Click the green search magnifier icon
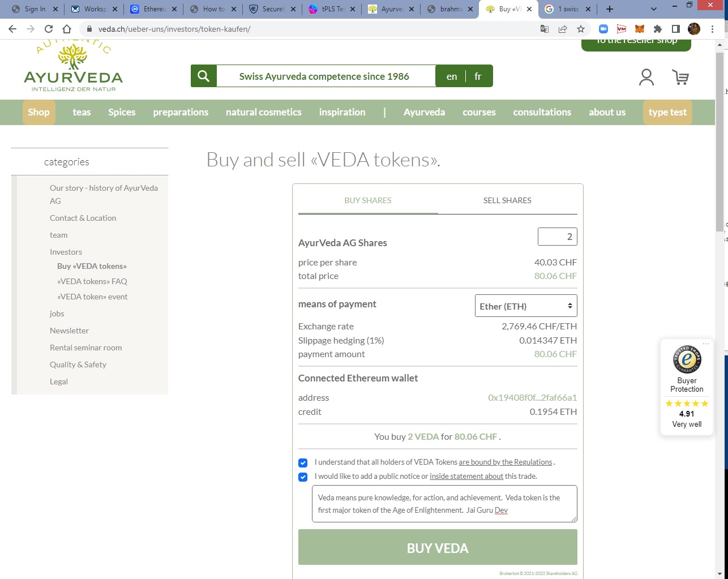This screenshot has width=728, height=579. pos(204,76)
